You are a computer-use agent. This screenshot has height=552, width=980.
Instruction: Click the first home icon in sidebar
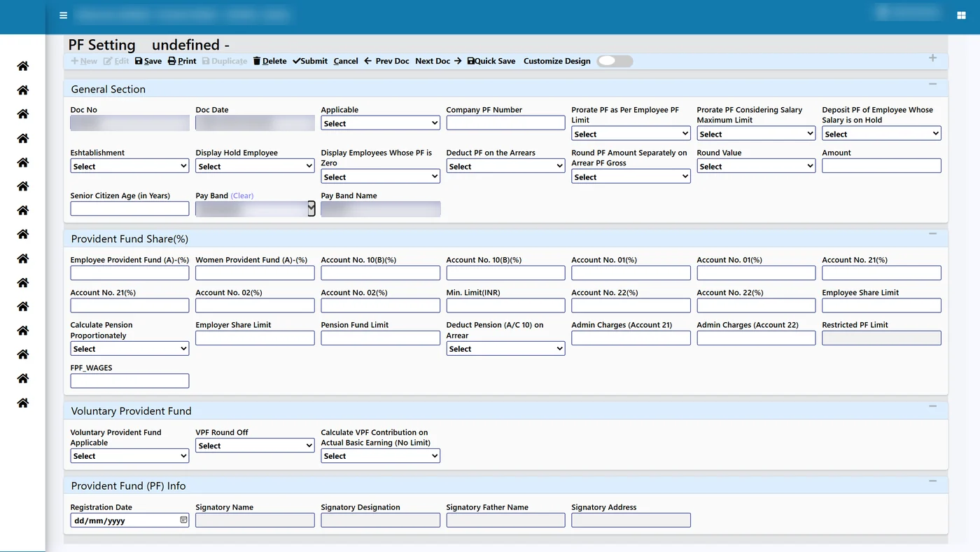23,67
